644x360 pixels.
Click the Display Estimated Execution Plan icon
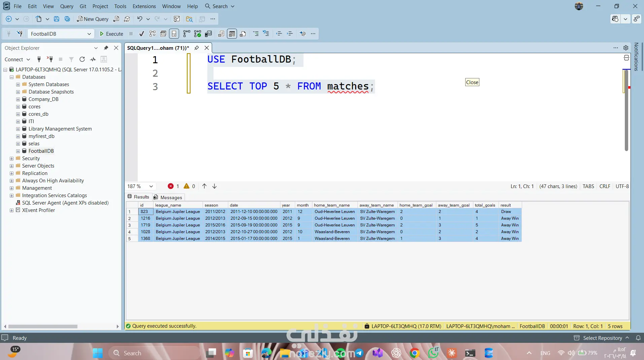pyautogui.click(x=152, y=34)
